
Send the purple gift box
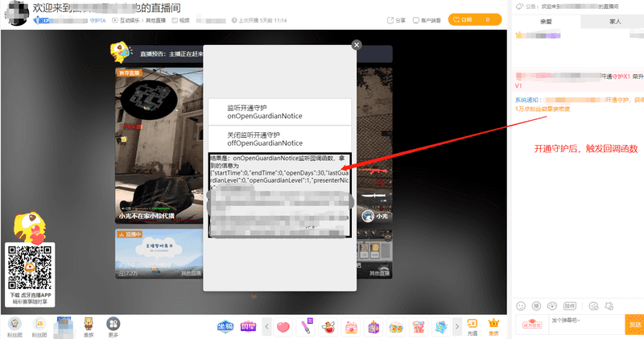pyautogui.click(x=374, y=327)
